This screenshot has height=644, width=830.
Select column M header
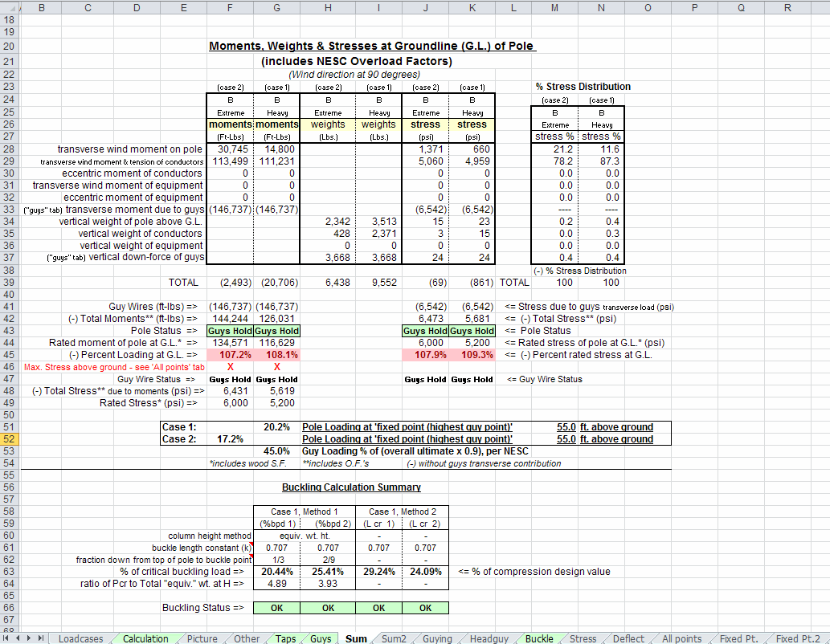coord(554,7)
